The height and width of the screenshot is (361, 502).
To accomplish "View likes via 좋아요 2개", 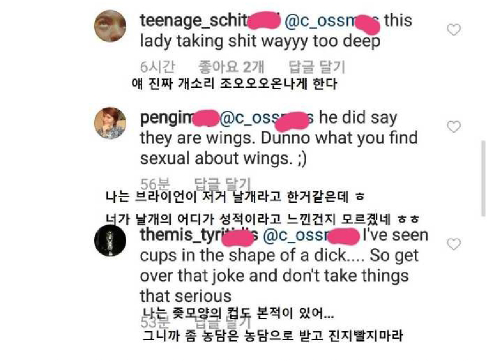I will [231, 67].
